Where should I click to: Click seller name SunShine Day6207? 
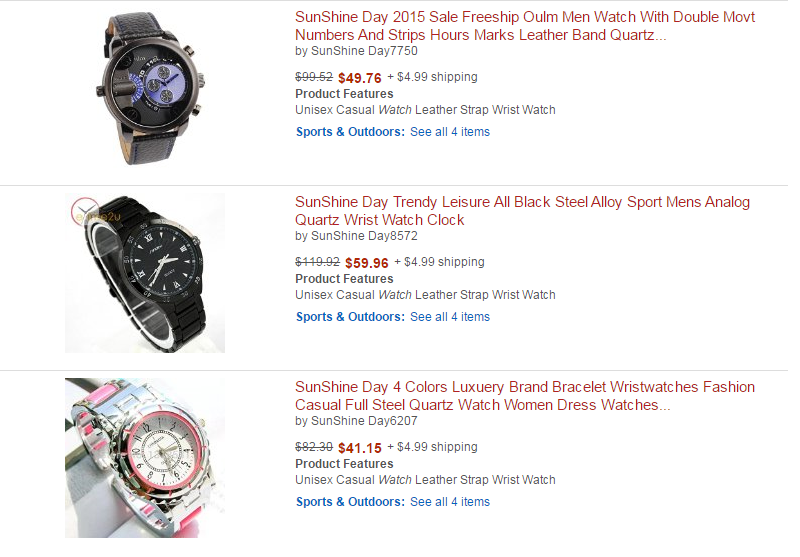pyautogui.click(x=364, y=421)
